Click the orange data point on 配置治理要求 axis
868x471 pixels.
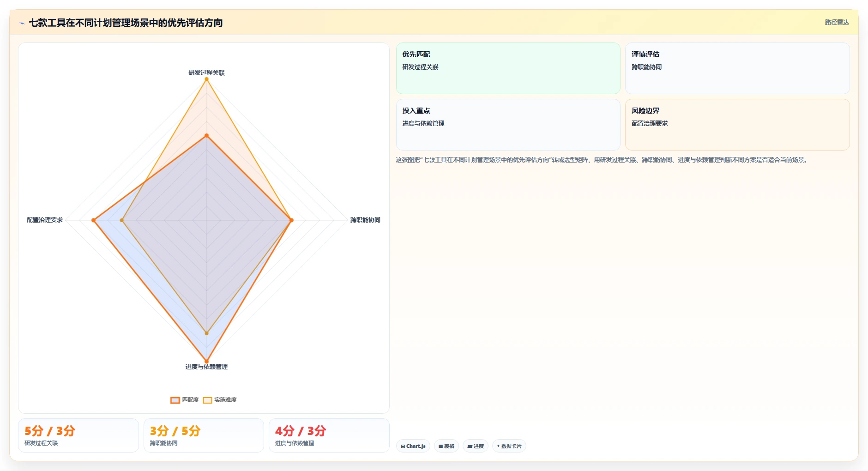pos(93,220)
